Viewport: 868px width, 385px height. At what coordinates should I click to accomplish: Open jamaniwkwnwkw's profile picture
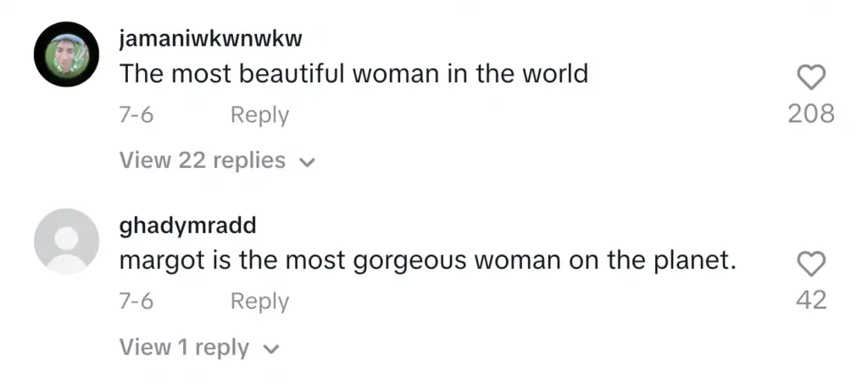coord(66,55)
